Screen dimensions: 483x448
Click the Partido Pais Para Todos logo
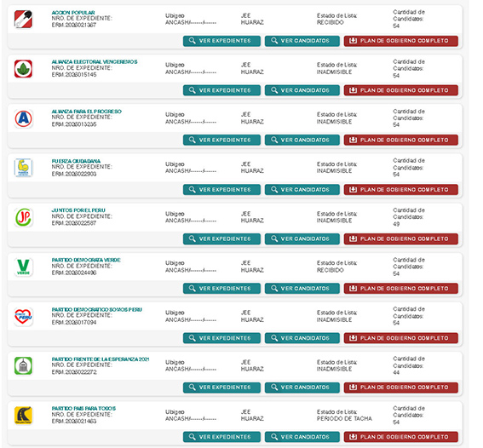pyautogui.click(x=23, y=416)
